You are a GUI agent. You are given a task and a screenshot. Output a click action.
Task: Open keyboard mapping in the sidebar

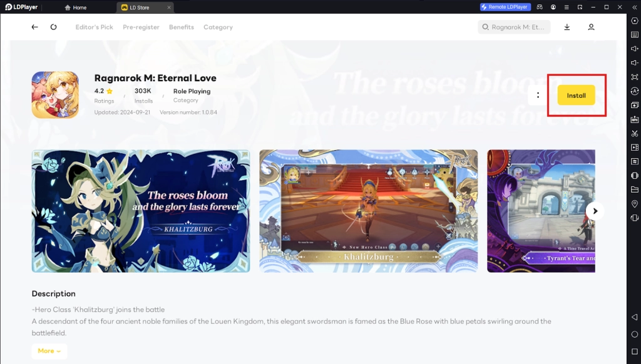[x=635, y=35]
